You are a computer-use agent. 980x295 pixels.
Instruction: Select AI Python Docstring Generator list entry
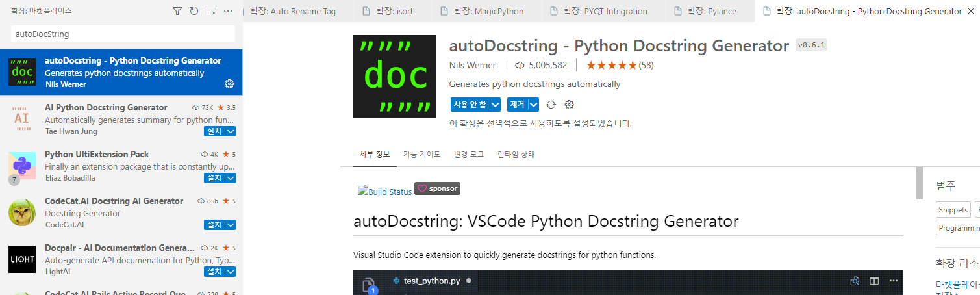[121, 119]
